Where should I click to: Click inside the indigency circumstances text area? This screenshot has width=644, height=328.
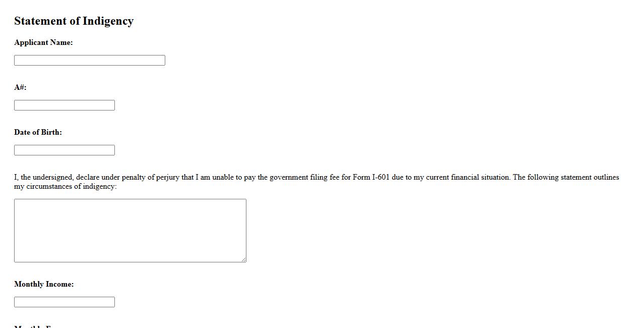[130, 230]
